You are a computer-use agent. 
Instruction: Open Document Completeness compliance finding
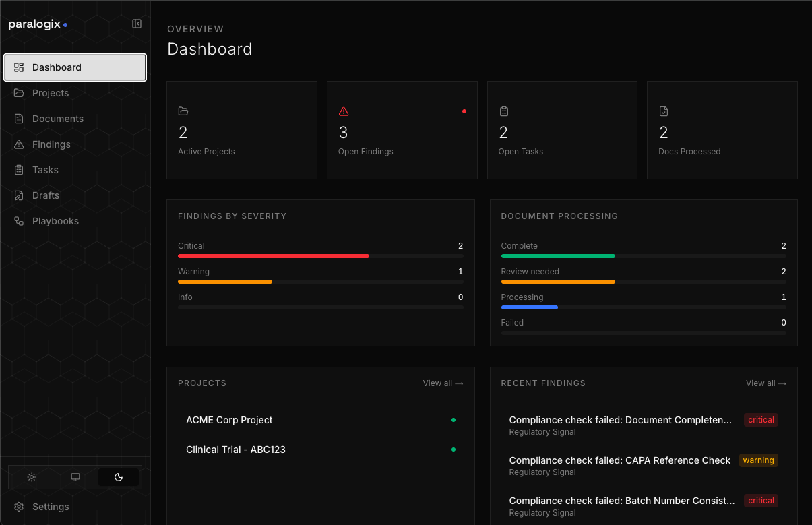(x=644, y=425)
